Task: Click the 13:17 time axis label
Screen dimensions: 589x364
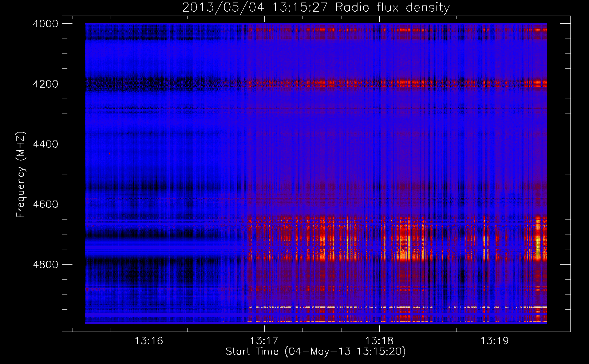Action: click(x=264, y=341)
